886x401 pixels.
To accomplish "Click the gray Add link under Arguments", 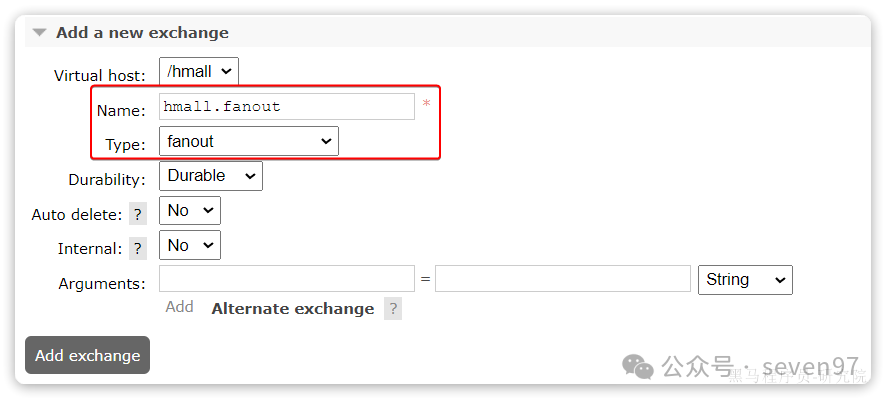I will click(x=180, y=307).
